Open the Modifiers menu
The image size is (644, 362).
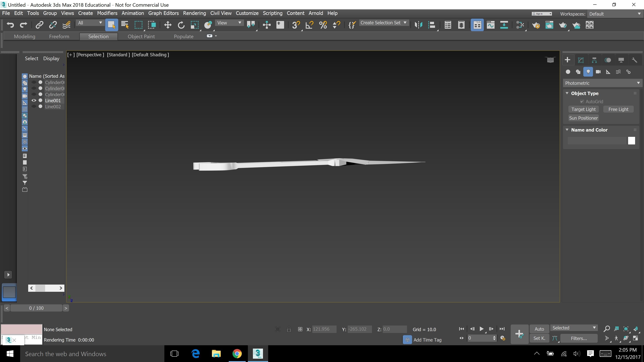pos(107,13)
